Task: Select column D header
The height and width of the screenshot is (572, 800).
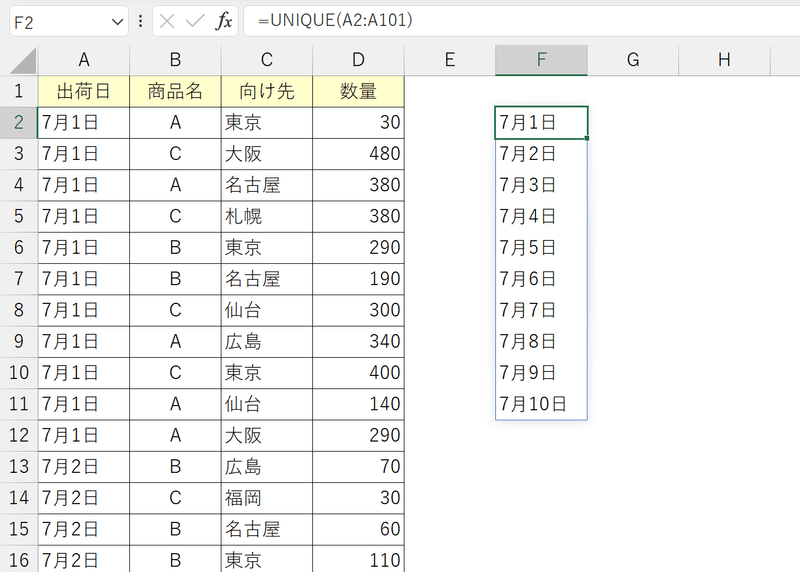Action: point(358,60)
